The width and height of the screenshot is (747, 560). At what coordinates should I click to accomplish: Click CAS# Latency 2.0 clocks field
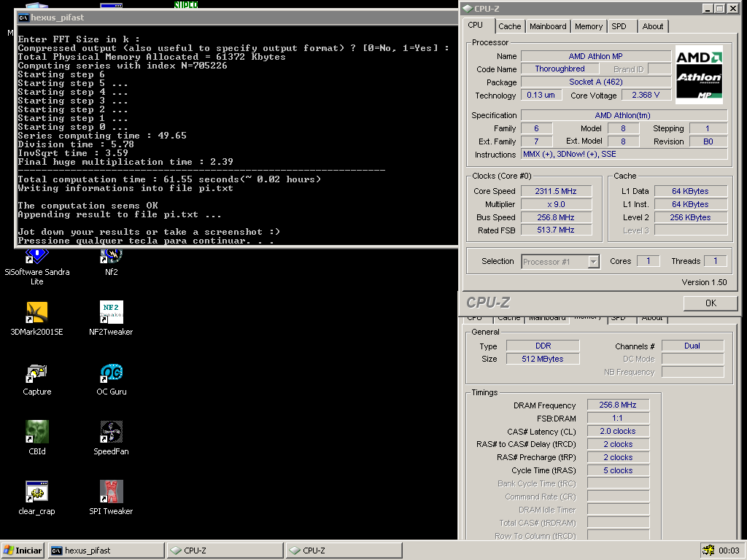[618, 431]
